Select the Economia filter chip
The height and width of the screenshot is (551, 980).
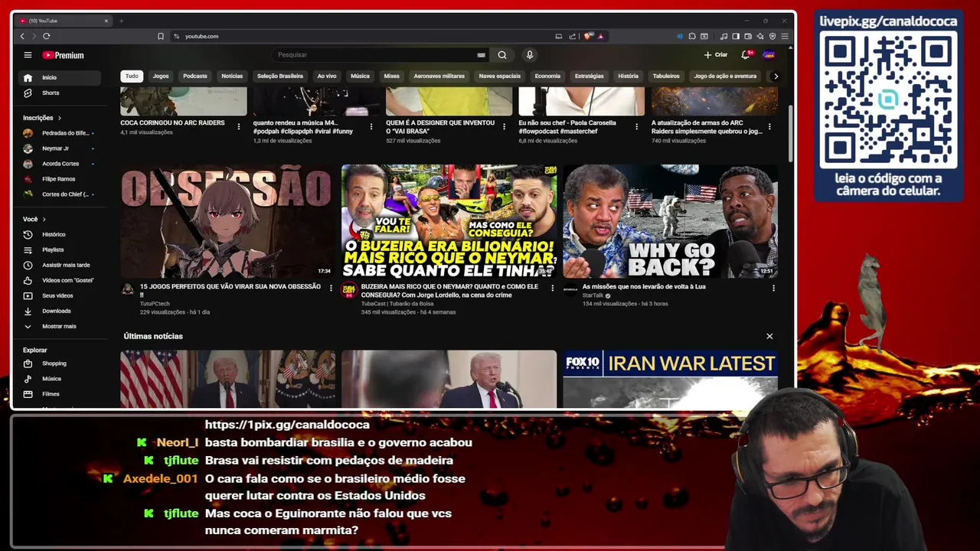click(x=547, y=76)
